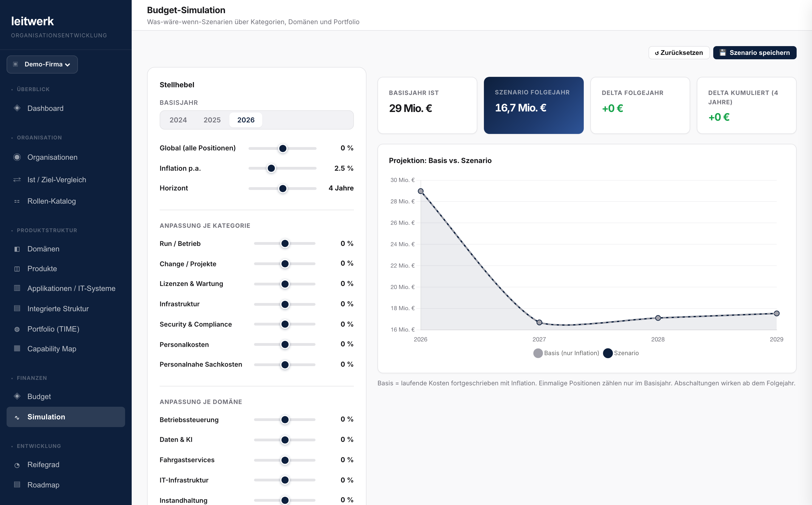Collapse the ÜBERBLICK sidebar section
This screenshot has height=505, width=812.
[x=33, y=89]
